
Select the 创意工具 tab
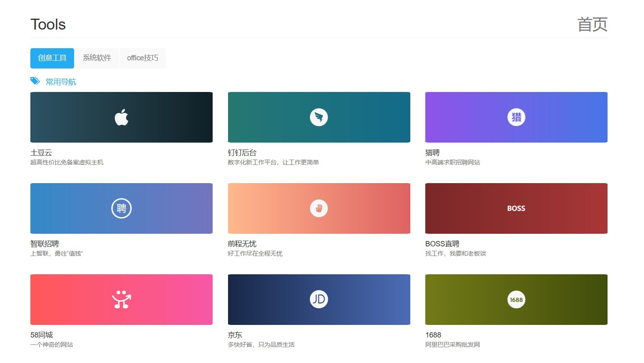tap(52, 58)
